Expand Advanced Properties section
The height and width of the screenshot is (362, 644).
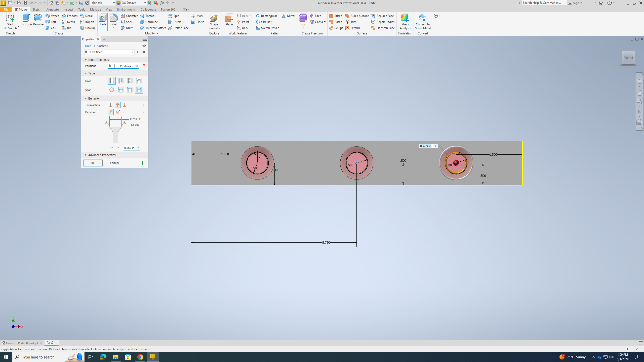[86, 155]
